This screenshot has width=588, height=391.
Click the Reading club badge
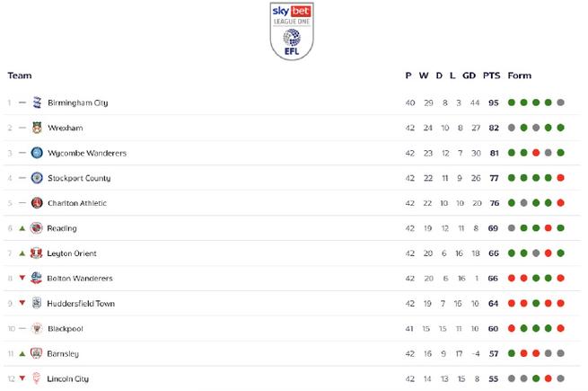(x=36, y=228)
